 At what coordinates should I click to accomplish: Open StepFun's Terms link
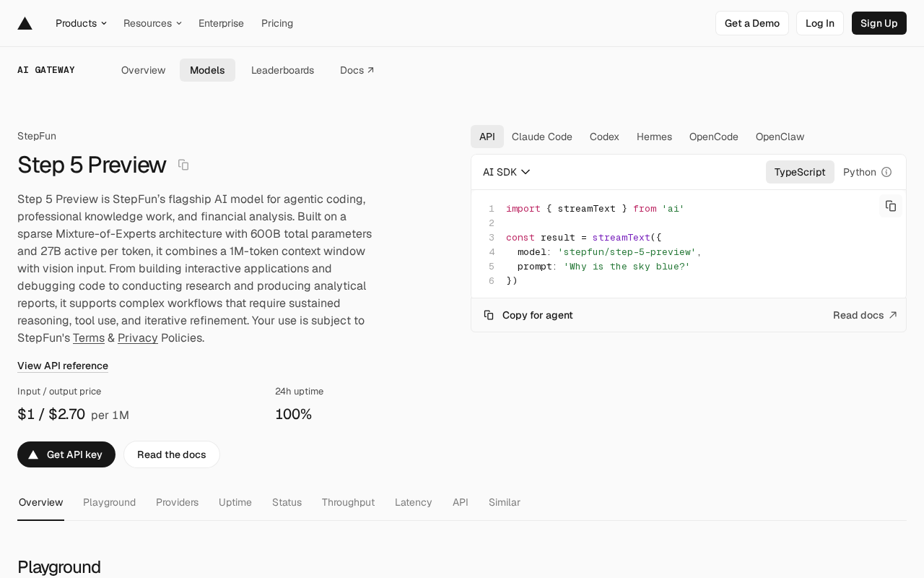(89, 337)
